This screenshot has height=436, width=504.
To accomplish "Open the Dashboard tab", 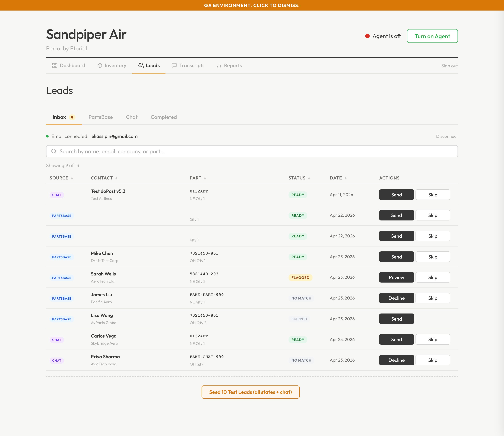I will 69,65.
